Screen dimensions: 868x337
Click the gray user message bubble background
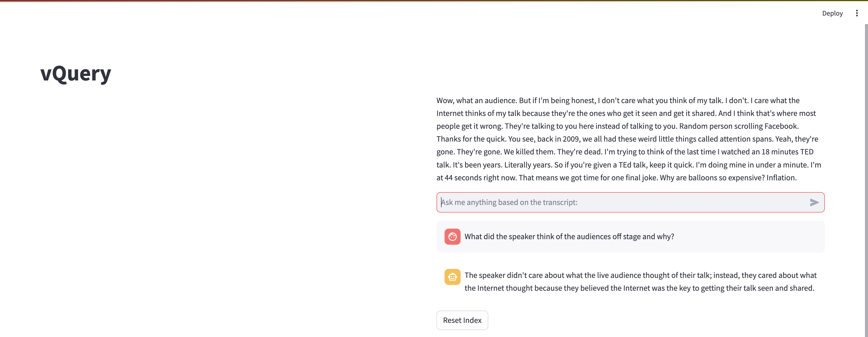coord(758,236)
